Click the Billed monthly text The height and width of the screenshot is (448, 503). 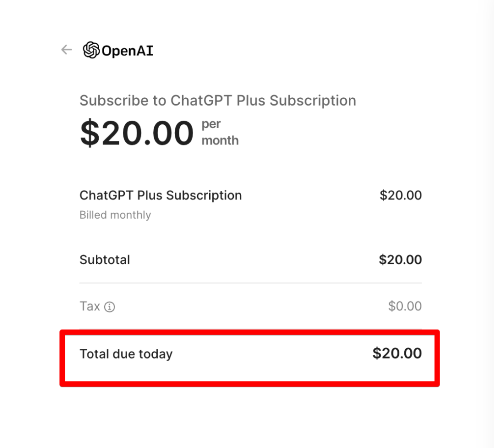pyautogui.click(x=115, y=215)
